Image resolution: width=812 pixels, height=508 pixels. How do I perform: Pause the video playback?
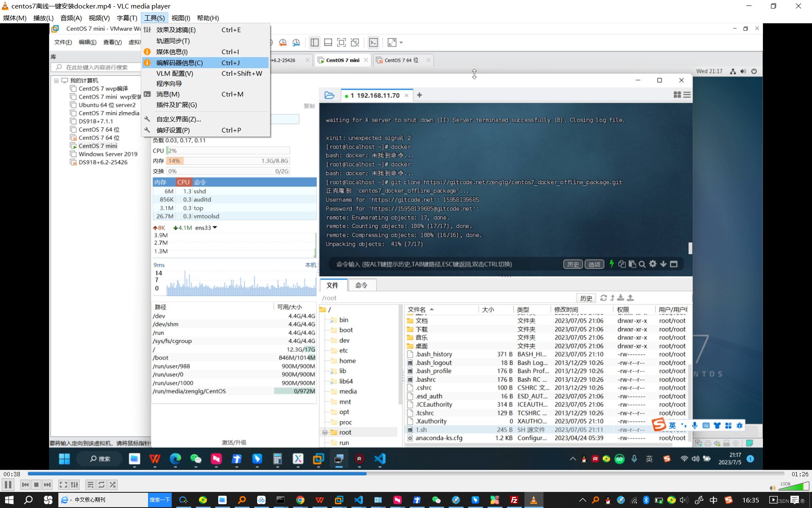point(8,485)
